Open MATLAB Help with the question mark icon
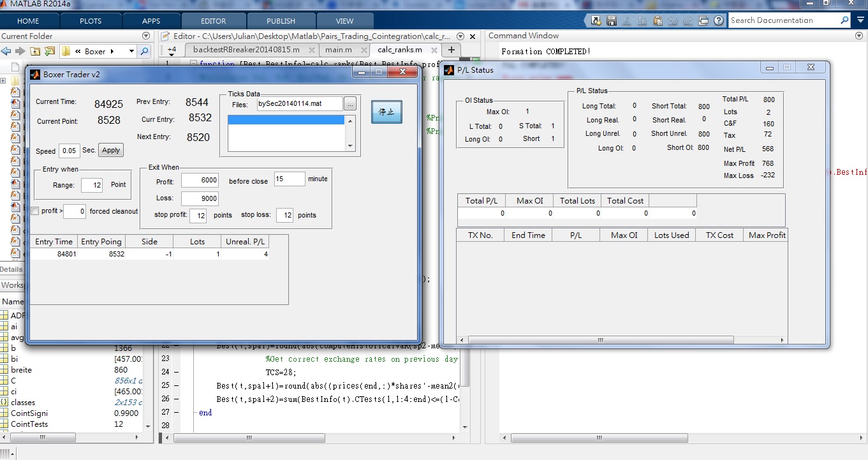 [719, 20]
